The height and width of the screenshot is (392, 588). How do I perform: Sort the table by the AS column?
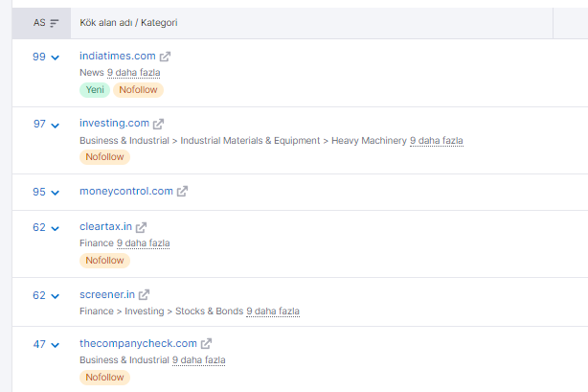55,23
